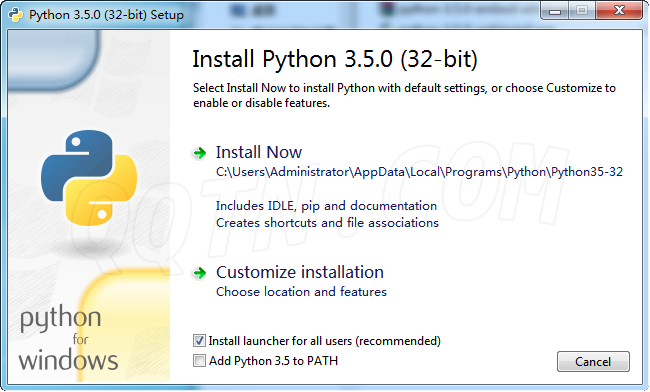
Task: Click 'Select Install Now to install' description text
Action: [404, 95]
